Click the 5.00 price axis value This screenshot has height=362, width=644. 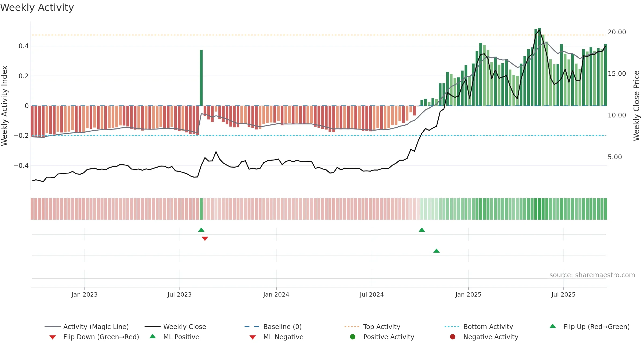(x=615, y=157)
